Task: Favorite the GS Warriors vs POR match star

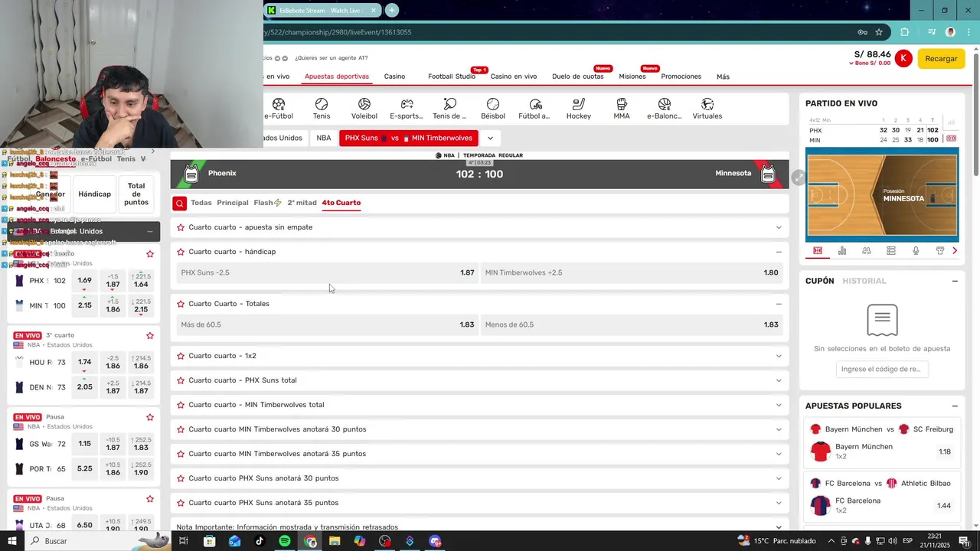Action: click(x=150, y=417)
